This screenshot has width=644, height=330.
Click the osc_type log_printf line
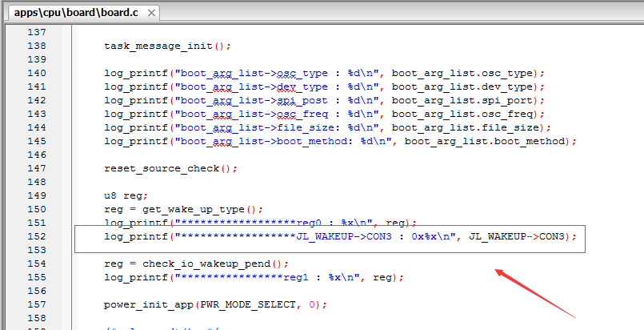[324, 73]
